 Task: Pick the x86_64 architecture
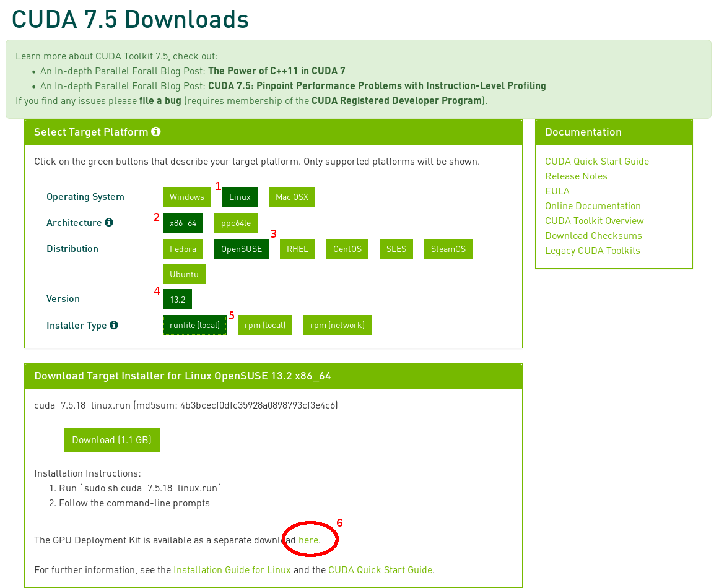(x=183, y=223)
